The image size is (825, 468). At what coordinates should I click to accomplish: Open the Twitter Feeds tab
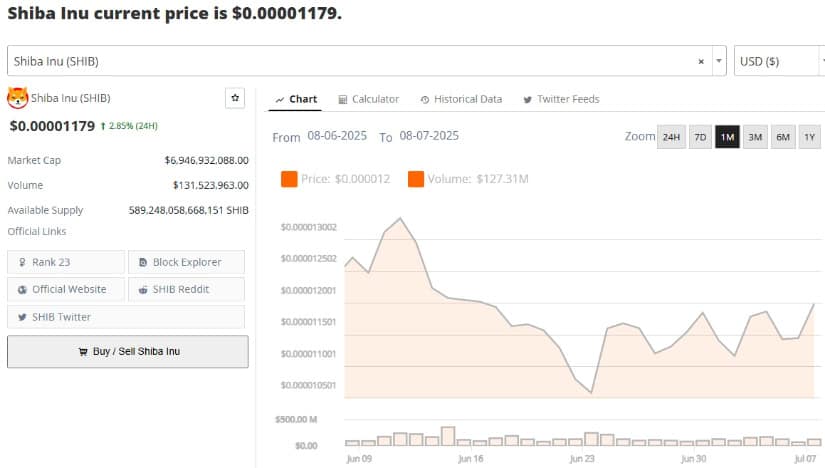click(561, 99)
